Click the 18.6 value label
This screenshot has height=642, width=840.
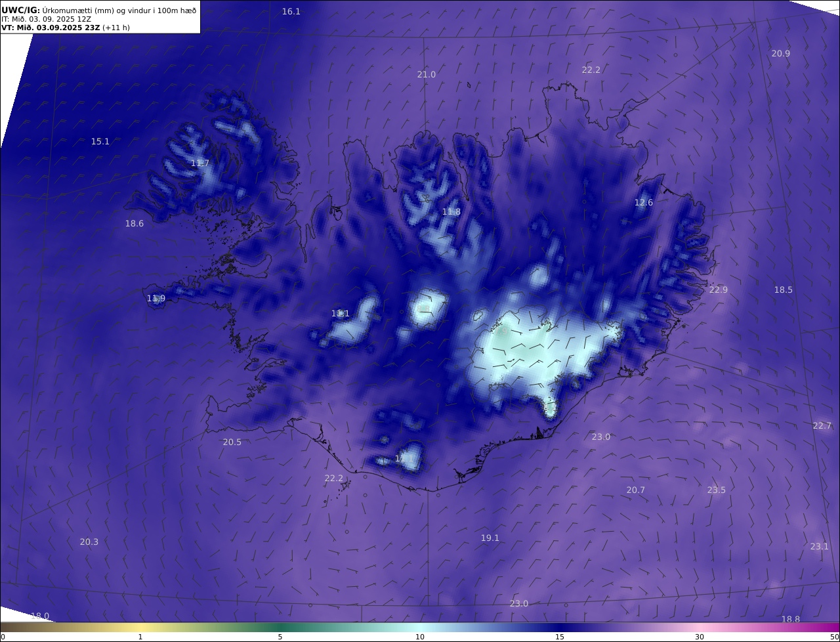pos(135,224)
